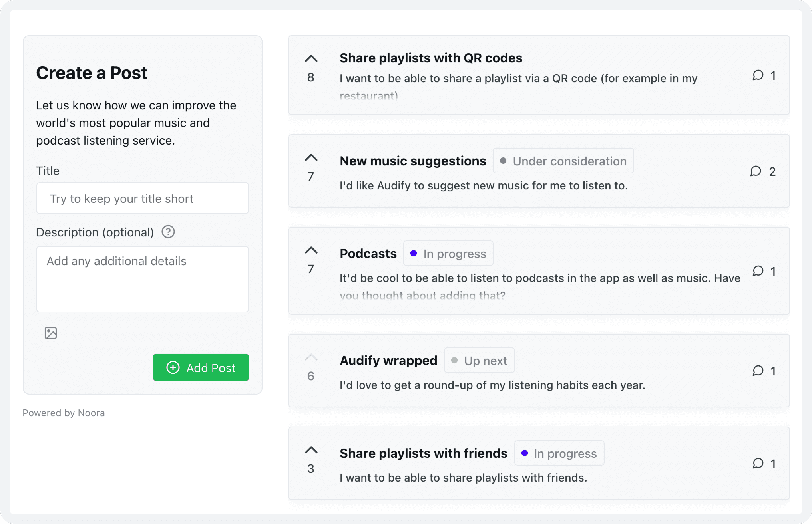Viewport: 812px width, 524px height.
Task: Select the Up next badge on Audify wrapped
Action: (479, 360)
